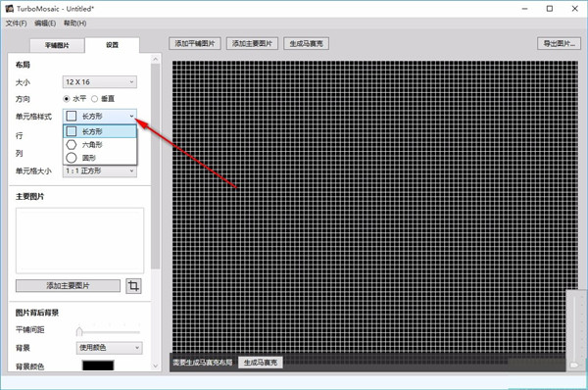The height and width of the screenshot is (390, 588).
Task: Click the 导出图片 button
Action: [560, 43]
